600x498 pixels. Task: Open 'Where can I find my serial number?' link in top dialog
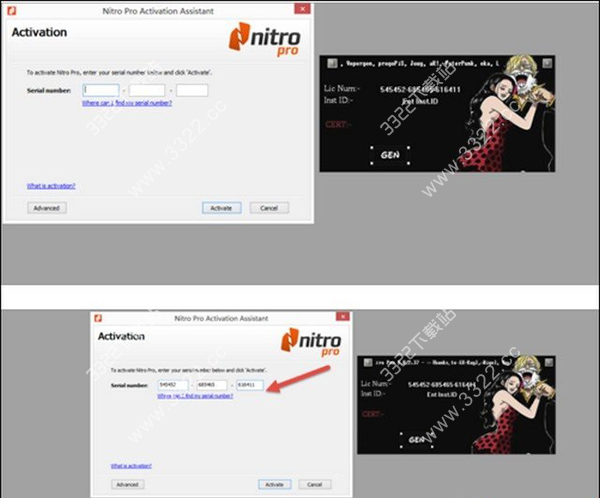(x=127, y=103)
